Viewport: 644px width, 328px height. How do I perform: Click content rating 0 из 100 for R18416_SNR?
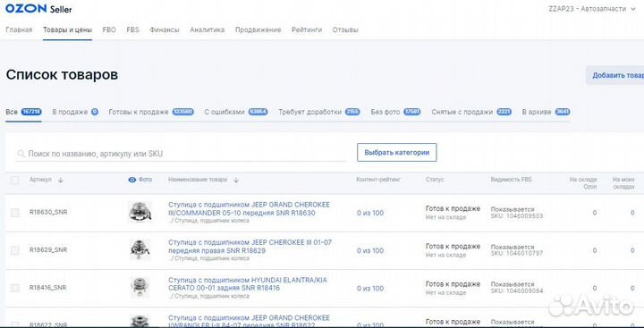click(370, 288)
